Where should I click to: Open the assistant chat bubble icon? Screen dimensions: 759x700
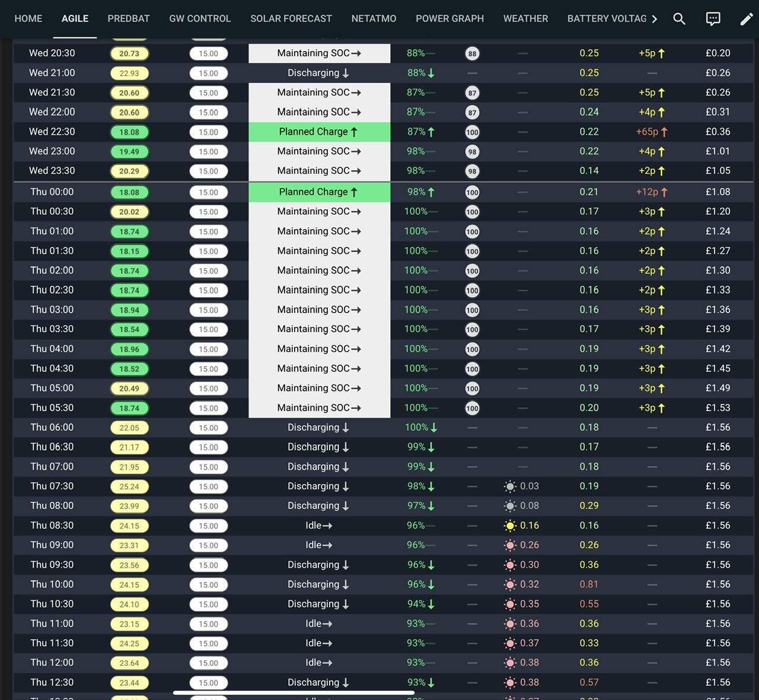pos(713,19)
